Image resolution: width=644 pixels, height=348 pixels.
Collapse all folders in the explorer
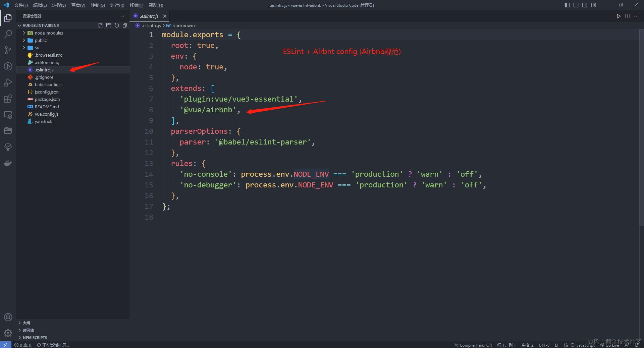[x=125, y=25]
